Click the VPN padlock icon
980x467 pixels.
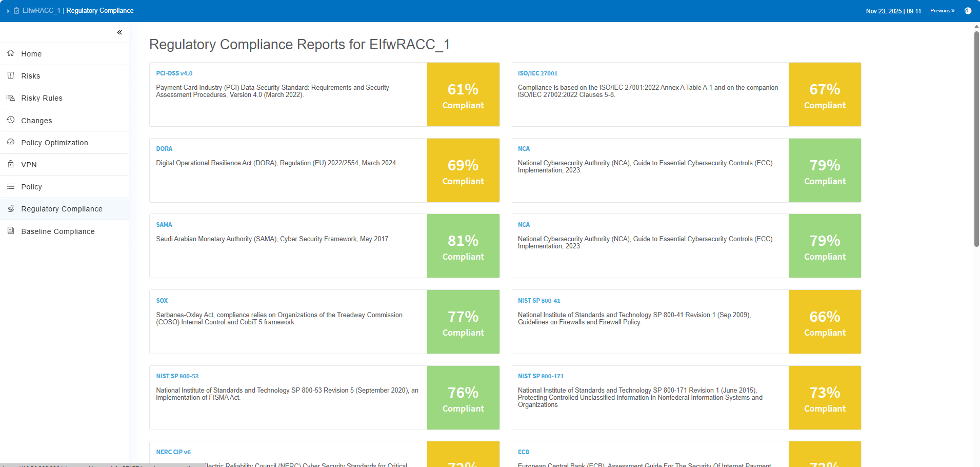point(11,164)
